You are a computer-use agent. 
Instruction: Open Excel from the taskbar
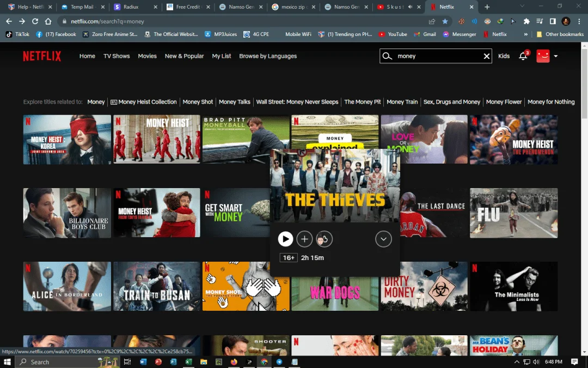coord(188,362)
